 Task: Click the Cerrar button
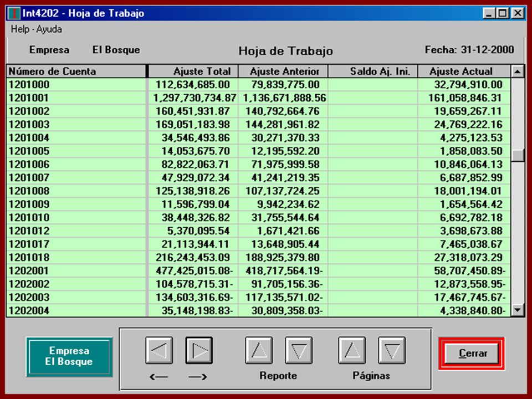472,354
